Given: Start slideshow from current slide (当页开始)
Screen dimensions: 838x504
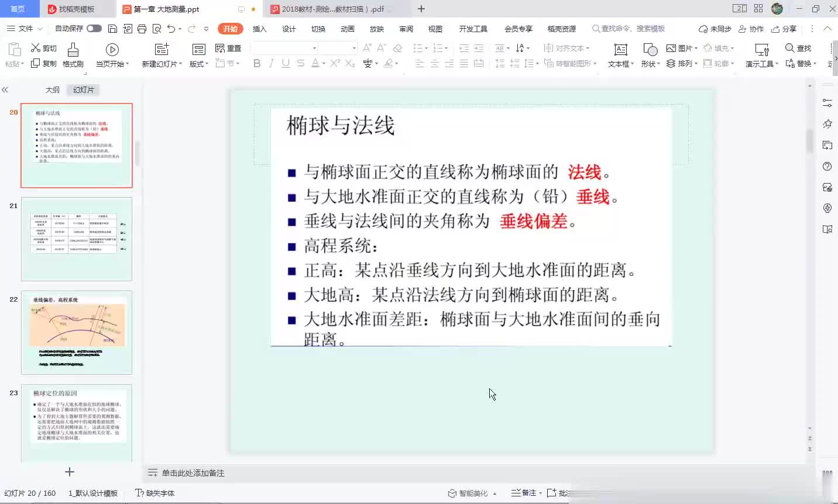Looking at the screenshot, I should click(x=112, y=50).
